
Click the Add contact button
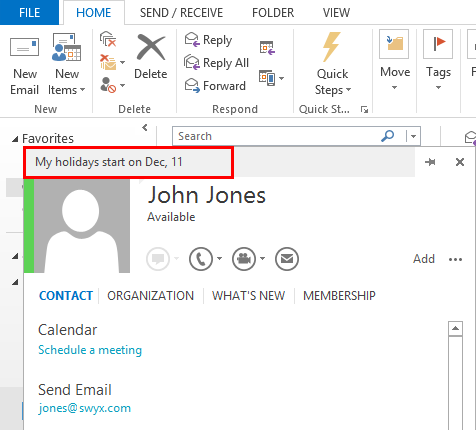424,259
